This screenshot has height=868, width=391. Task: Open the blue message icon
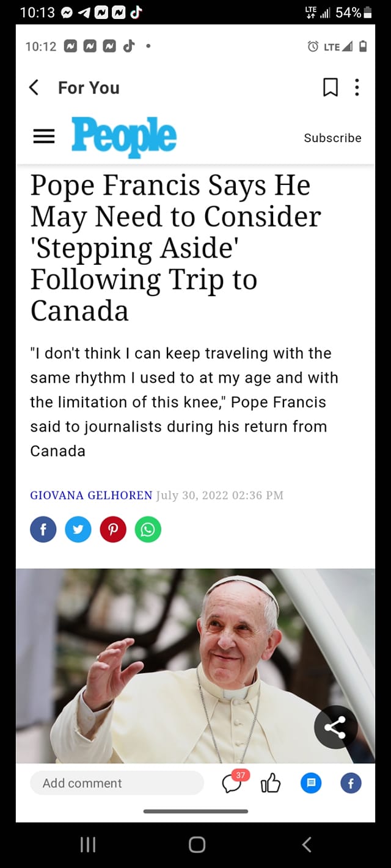(x=311, y=783)
